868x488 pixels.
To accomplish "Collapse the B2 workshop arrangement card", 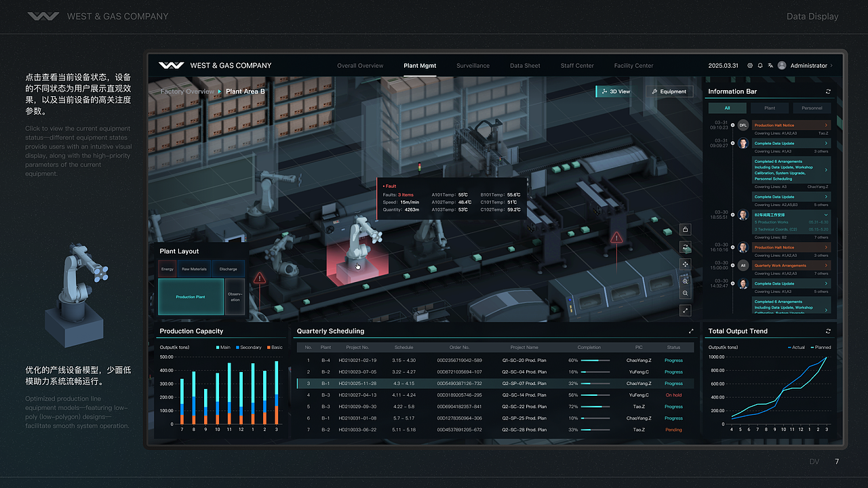I will [826, 214].
